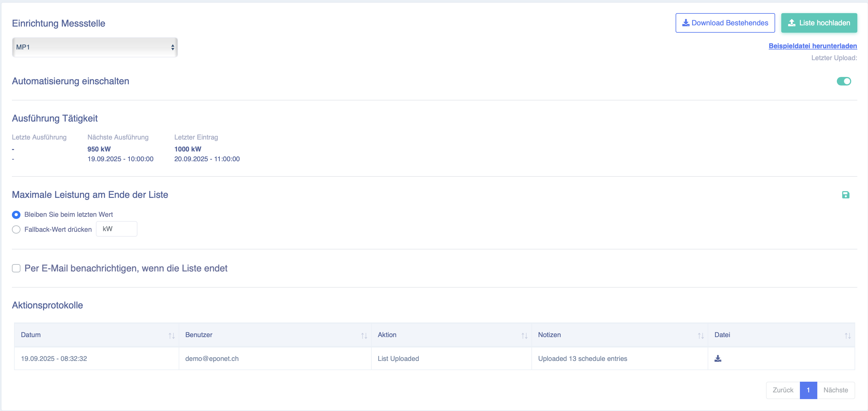Click the 20.09.2025 - 11:00:00 timestamp
The image size is (868, 411).
pyautogui.click(x=207, y=159)
